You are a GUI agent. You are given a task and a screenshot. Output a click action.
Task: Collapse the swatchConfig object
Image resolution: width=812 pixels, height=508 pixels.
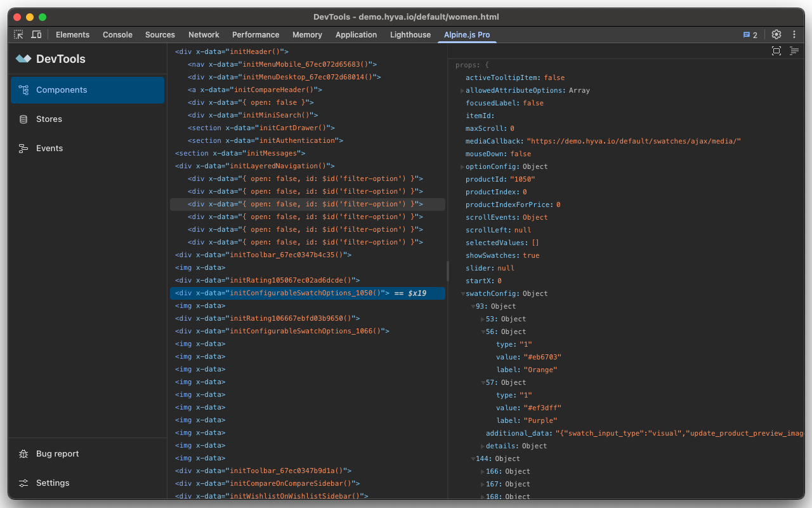[x=463, y=294]
